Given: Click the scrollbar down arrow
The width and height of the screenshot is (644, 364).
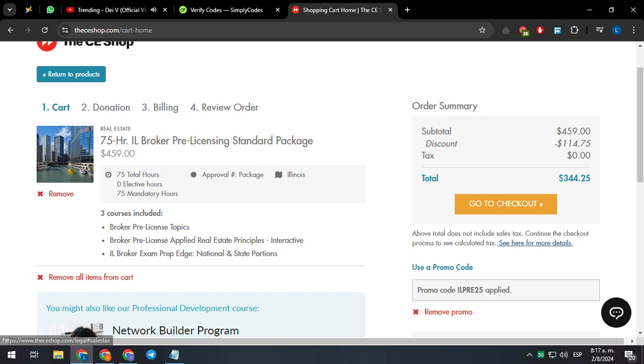Looking at the screenshot, I should (x=640, y=333).
